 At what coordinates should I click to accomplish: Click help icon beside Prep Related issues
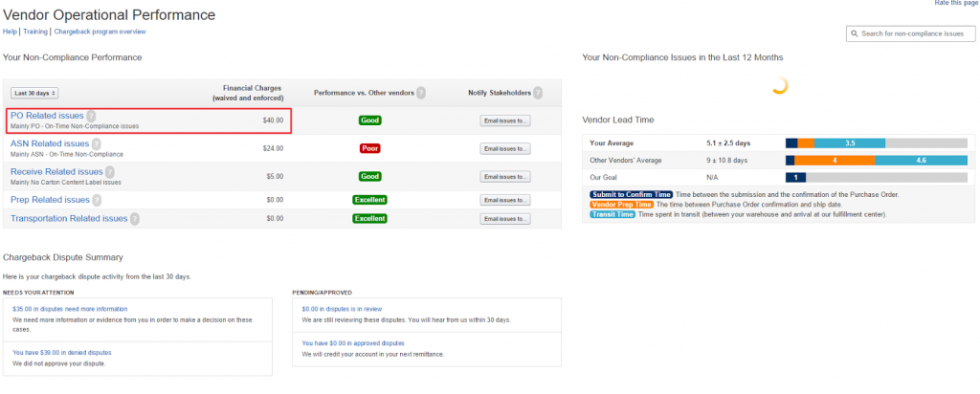pyautogui.click(x=97, y=201)
